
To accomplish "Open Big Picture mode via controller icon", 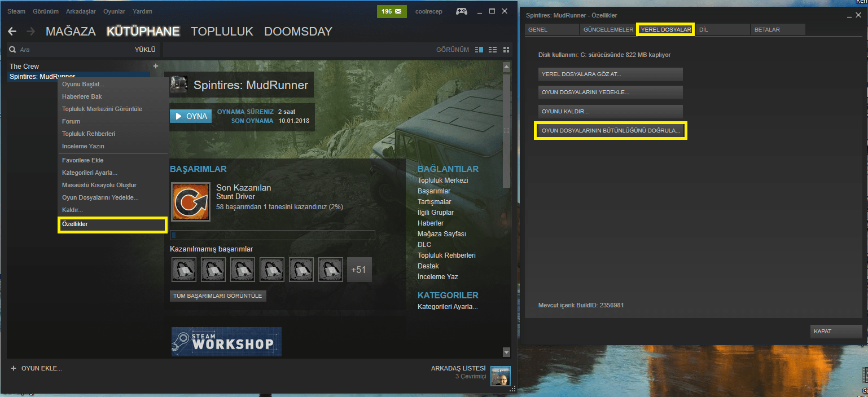I will 462,11.
